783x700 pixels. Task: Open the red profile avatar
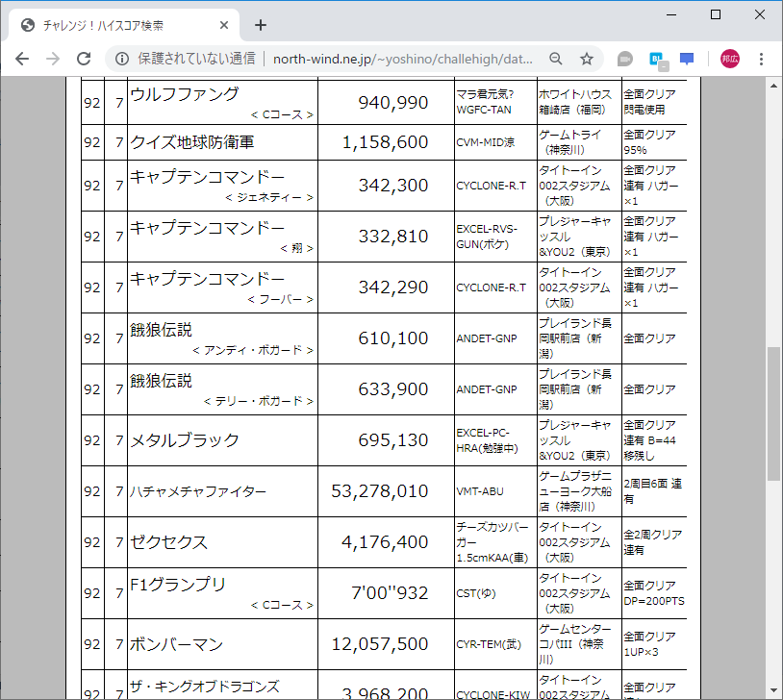click(729, 59)
